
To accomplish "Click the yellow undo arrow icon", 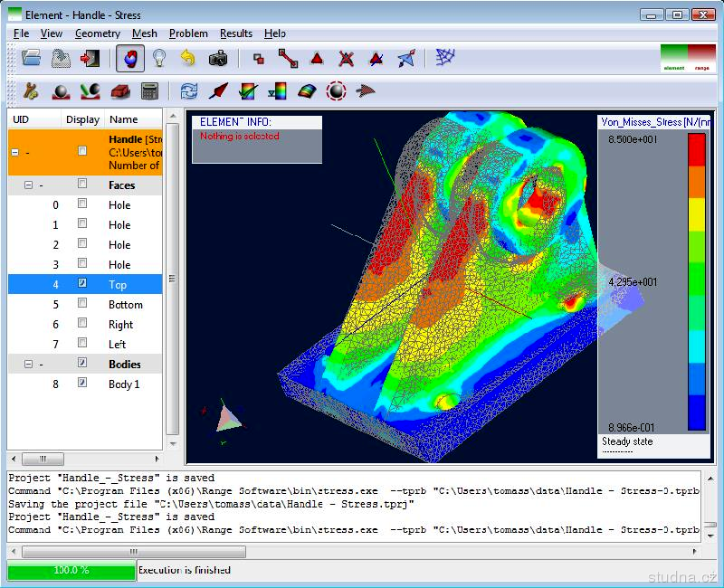I will (x=188, y=58).
